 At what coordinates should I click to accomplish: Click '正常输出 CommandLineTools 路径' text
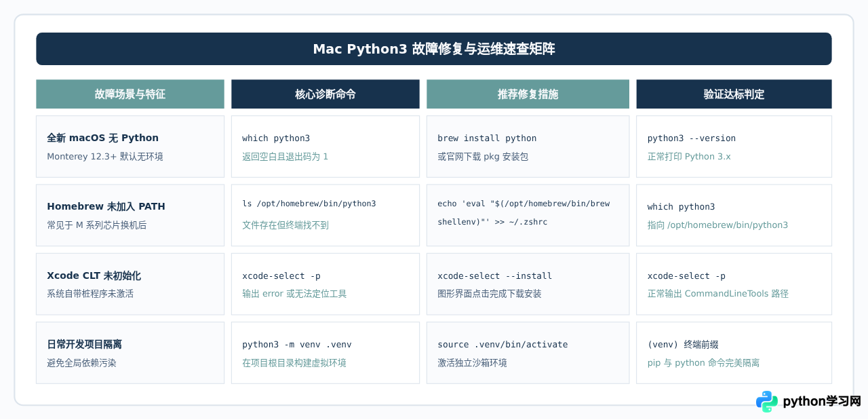point(718,294)
